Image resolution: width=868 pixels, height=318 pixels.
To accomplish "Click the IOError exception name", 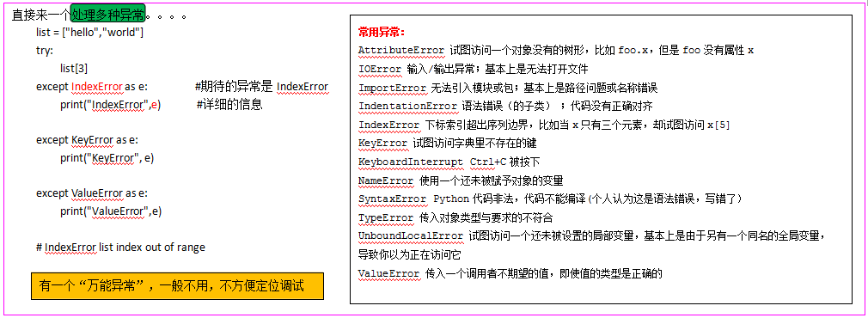I will (x=380, y=70).
